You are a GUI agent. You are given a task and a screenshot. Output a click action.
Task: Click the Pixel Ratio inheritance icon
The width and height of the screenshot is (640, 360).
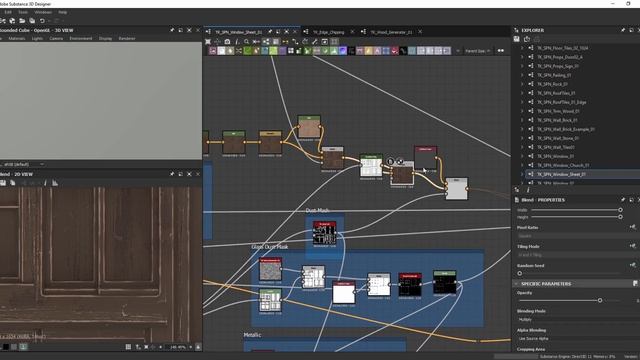[x=632, y=227]
